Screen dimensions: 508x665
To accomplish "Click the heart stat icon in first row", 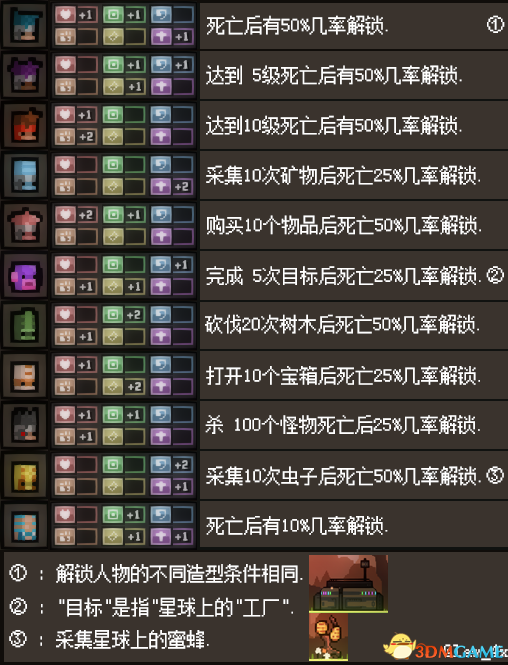I will click(x=65, y=15).
